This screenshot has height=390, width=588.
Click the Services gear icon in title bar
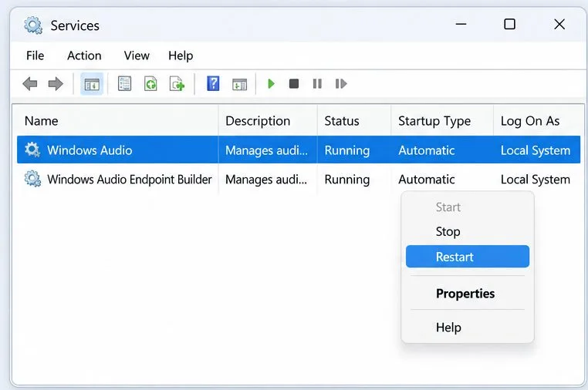(x=33, y=25)
